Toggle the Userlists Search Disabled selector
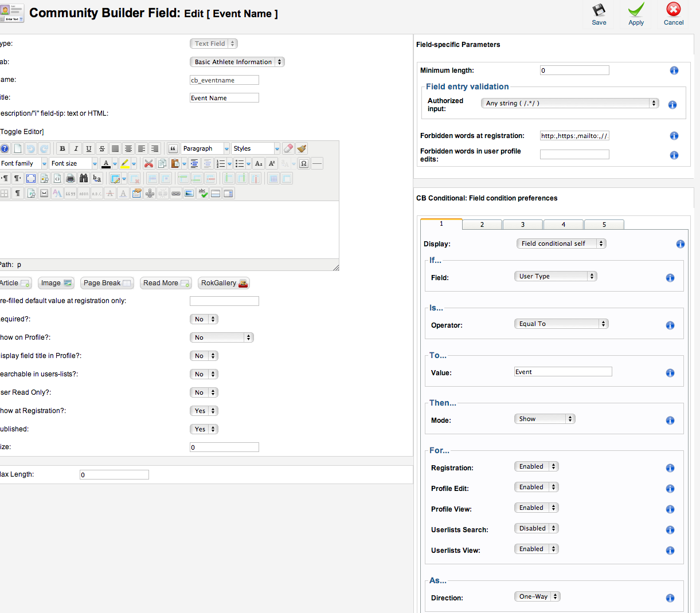Viewport: 700px width, 613px height. click(536, 528)
